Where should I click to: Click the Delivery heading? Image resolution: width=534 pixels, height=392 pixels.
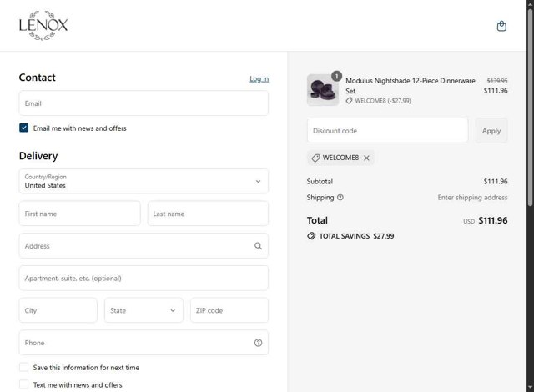(x=38, y=156)
